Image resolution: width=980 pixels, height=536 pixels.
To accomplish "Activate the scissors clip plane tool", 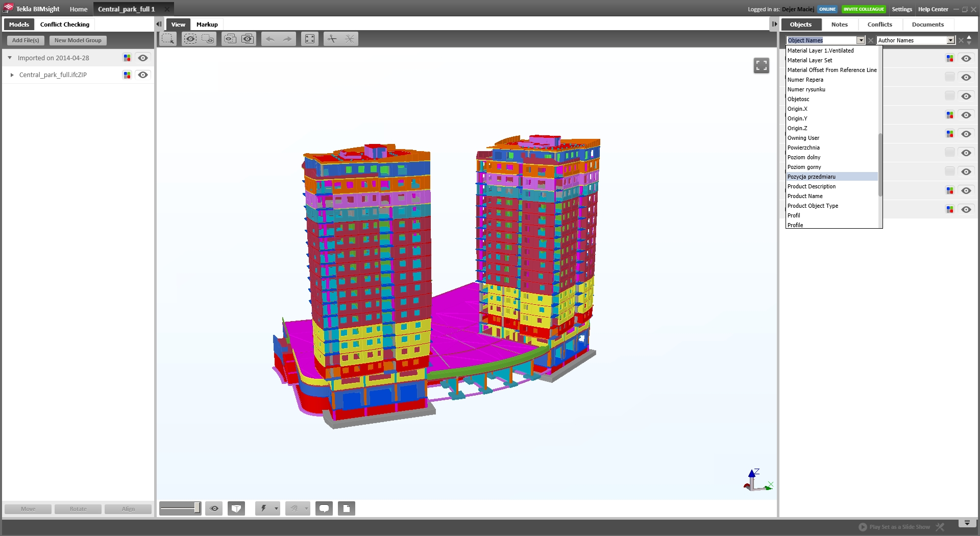I will click(332, 39).
